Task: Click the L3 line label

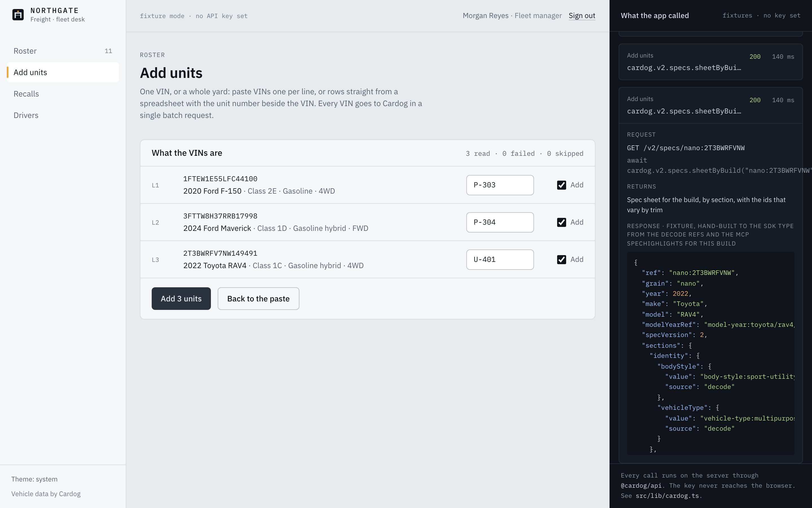Action: pos(155,260)
